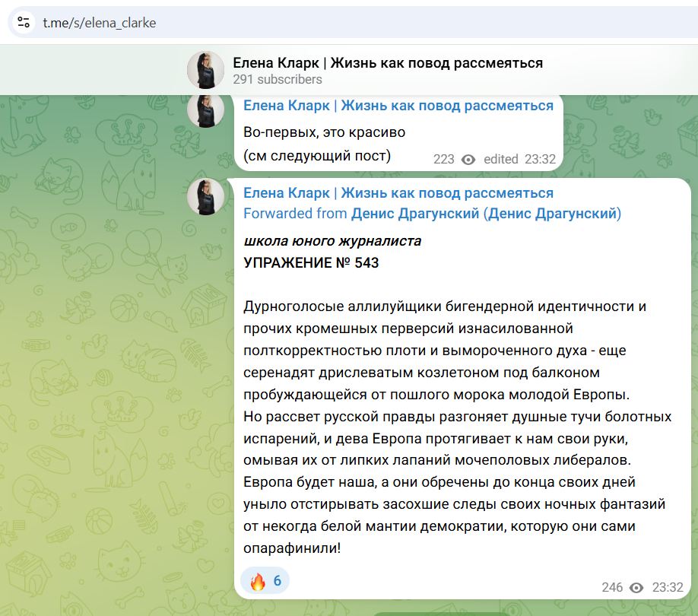This screenshot has width=698, height=616.
Task: Click the view count 223
Action: (x=444, y=160)
